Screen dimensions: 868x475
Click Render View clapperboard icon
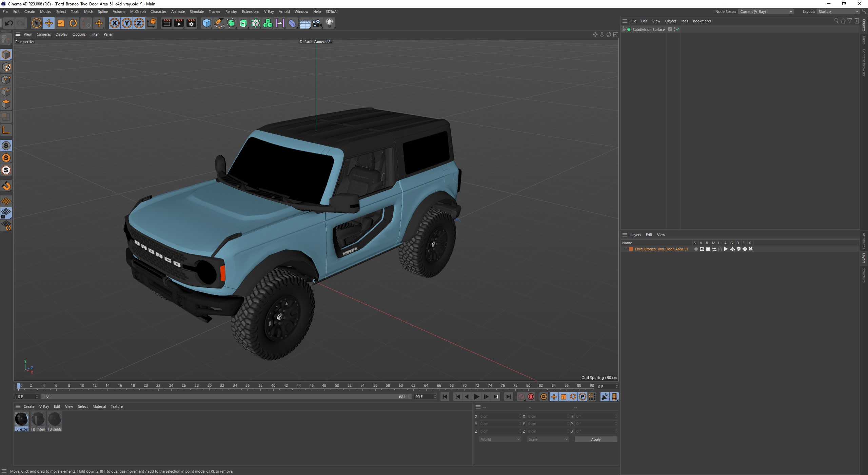166,23
